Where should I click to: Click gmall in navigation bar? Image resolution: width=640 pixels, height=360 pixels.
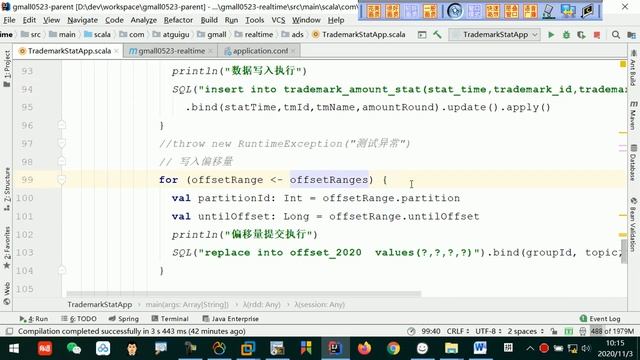(x=212, y=35)
